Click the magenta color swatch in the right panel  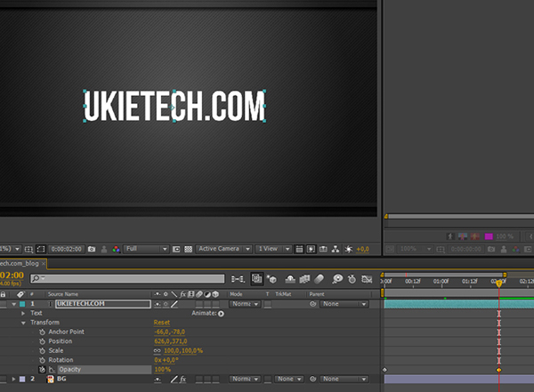(489, 236)
